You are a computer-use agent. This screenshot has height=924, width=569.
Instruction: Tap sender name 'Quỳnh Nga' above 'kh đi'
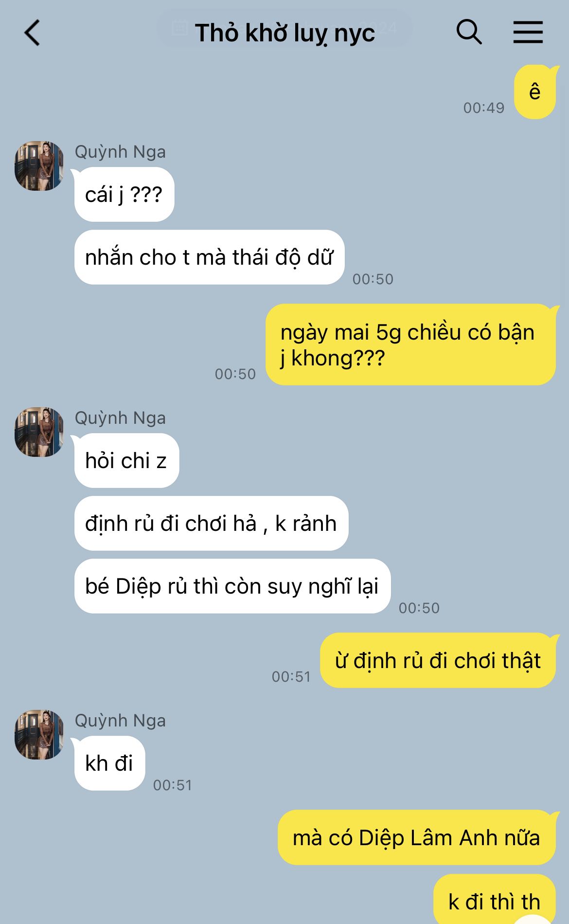[120, 721]
